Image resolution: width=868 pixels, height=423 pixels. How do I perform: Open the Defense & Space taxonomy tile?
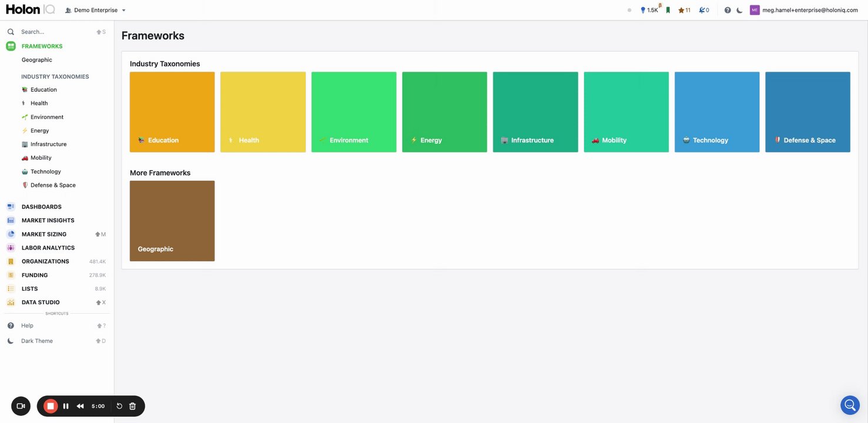coord(807,112)
